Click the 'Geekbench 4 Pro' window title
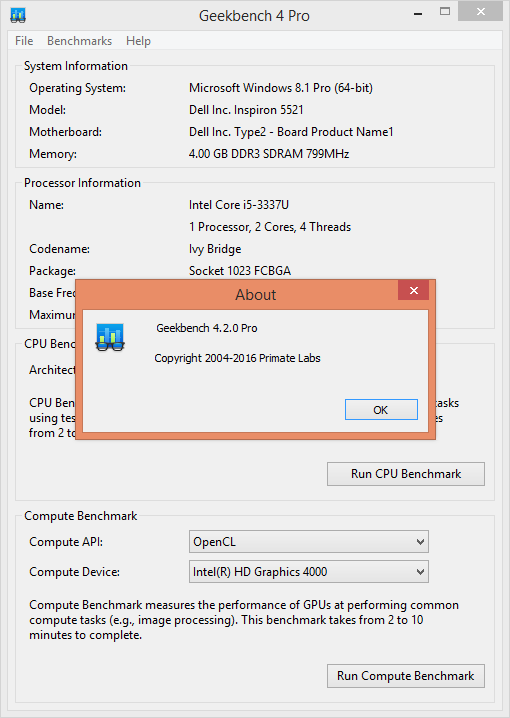The image size is (510, 718). [254, 16]
